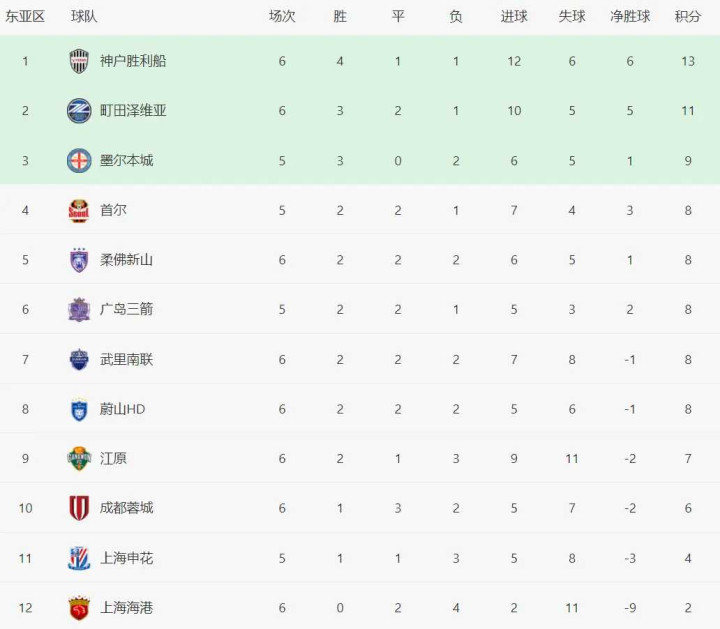The width and height of the screenshot is (720, 629).
Task: Click the 江原 club badge
Action: pos(79,458)
